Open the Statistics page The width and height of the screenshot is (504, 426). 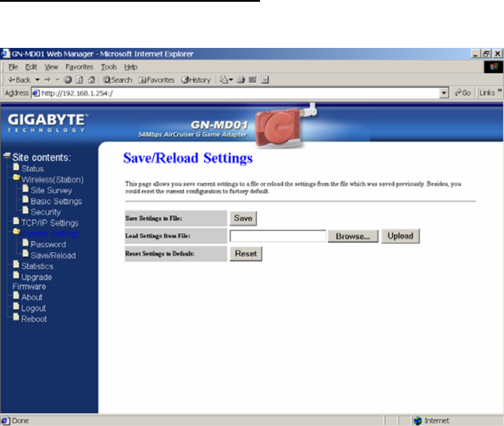point(37,266)
